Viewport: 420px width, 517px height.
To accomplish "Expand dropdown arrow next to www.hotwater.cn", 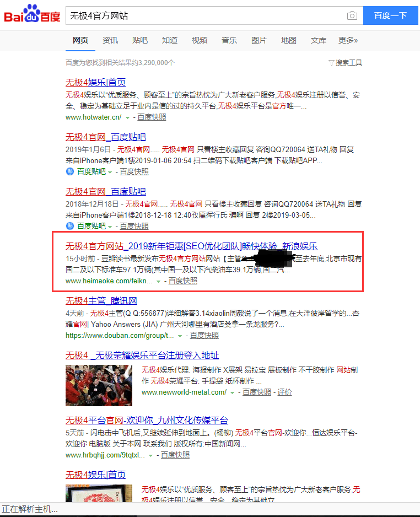I will click(127, 118).
